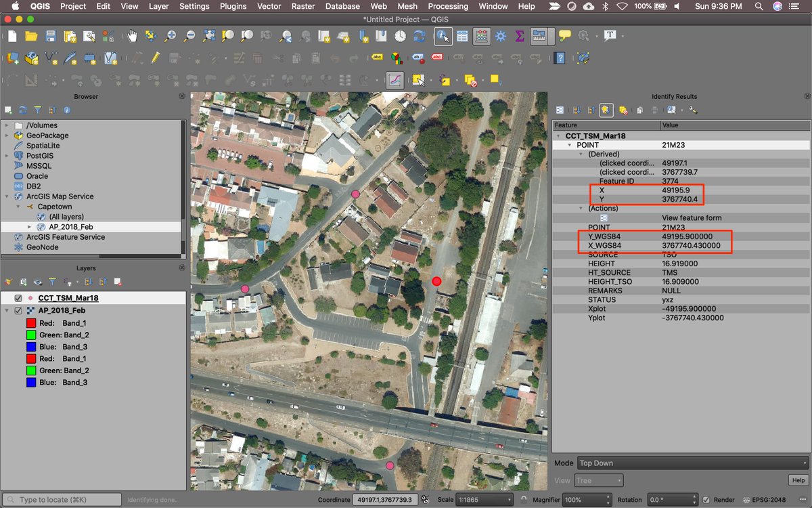Open the Processing menu
The height and width of the screenshot is (508, 812).
pos(447,6)
